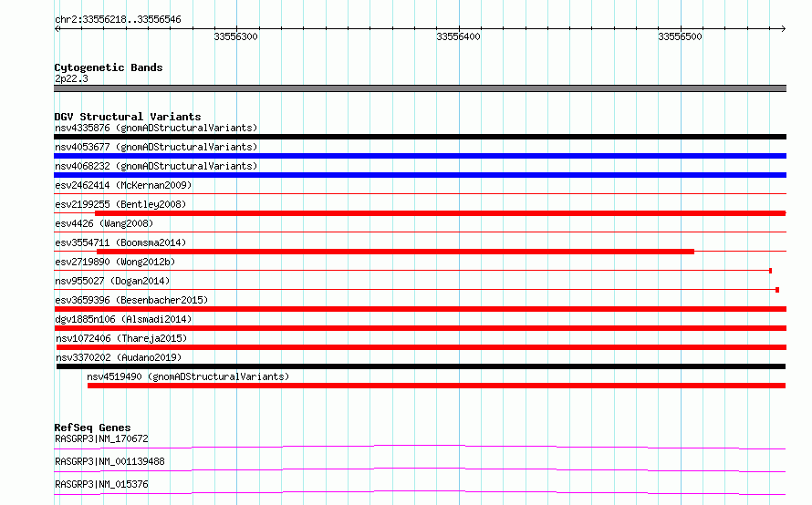Click the 33556500 ruler position label
The image size is (812, 505).
(680, 36)
